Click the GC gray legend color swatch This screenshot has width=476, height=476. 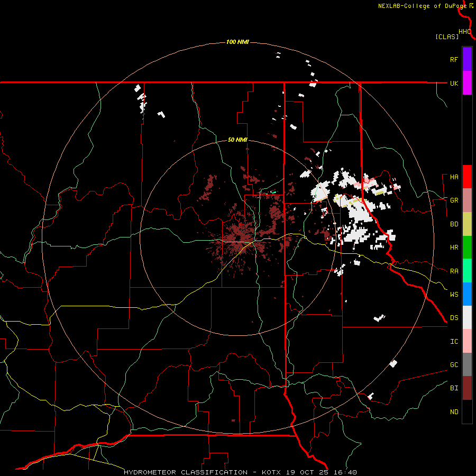[467, 364]
